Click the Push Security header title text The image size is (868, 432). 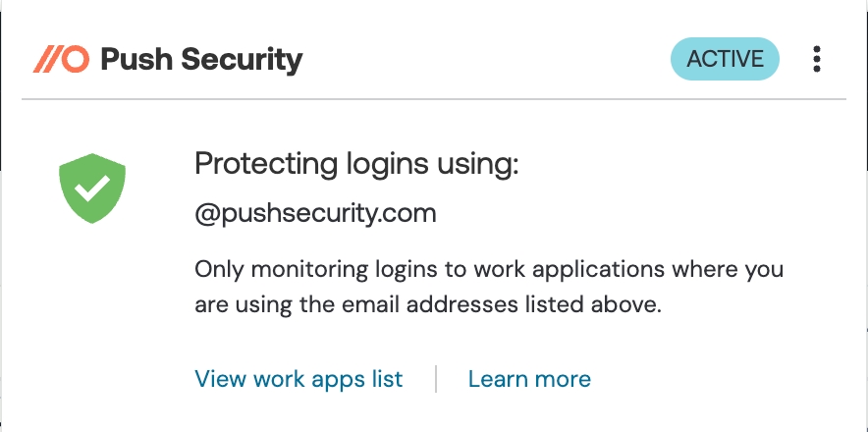(201, 59)
